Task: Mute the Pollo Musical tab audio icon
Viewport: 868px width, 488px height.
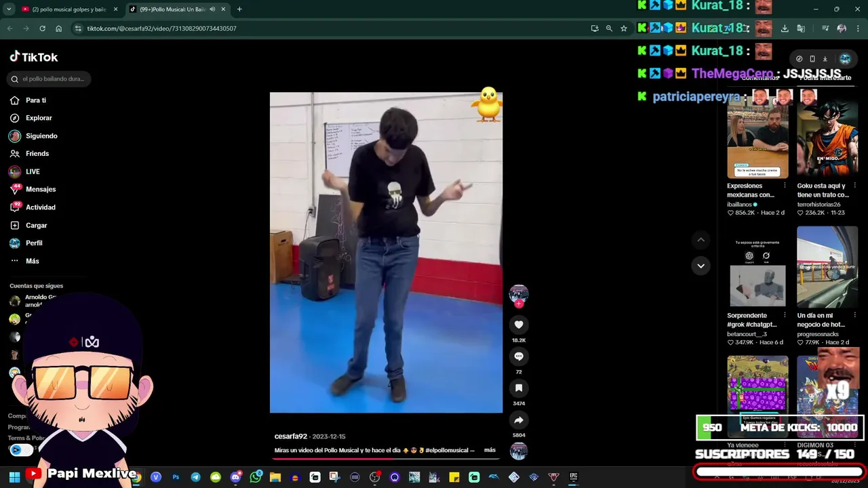Action: click(212, 9)
